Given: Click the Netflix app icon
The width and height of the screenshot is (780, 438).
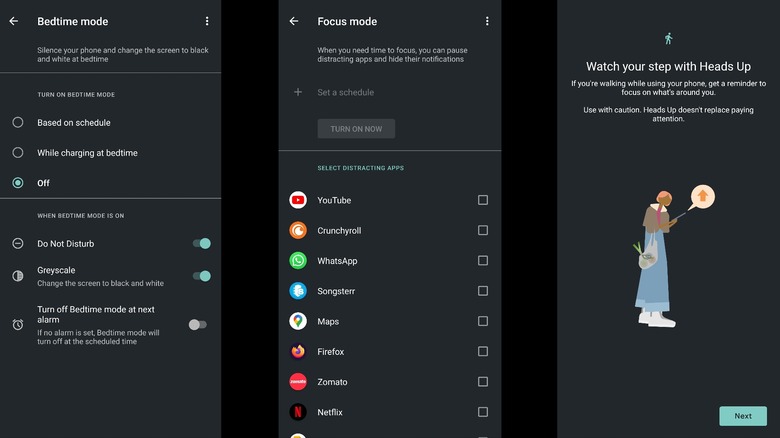Looking at the screenshot, I should (298, 412).
